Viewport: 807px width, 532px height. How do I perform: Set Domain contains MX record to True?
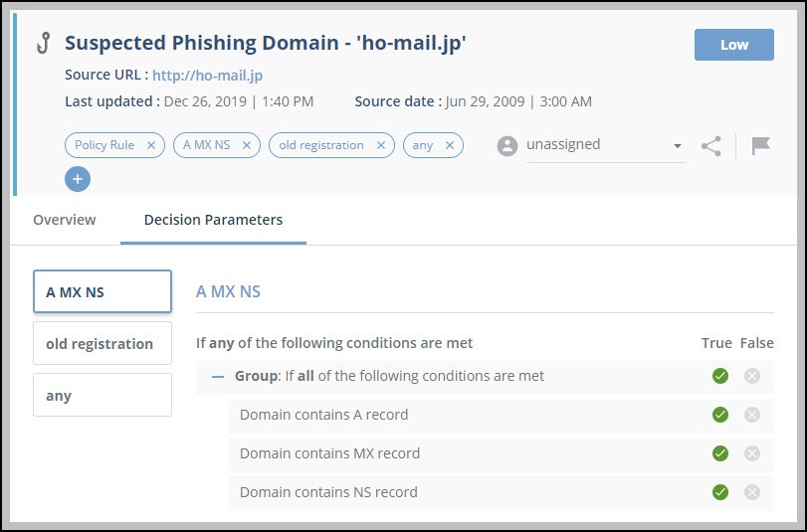[720, 453]
